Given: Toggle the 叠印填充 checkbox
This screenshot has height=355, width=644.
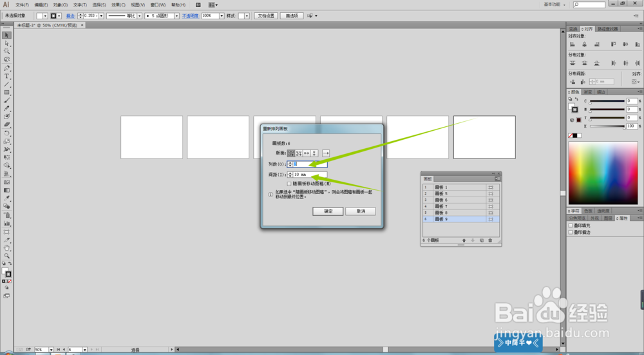Looking at the screenshot, I should 571,225.
